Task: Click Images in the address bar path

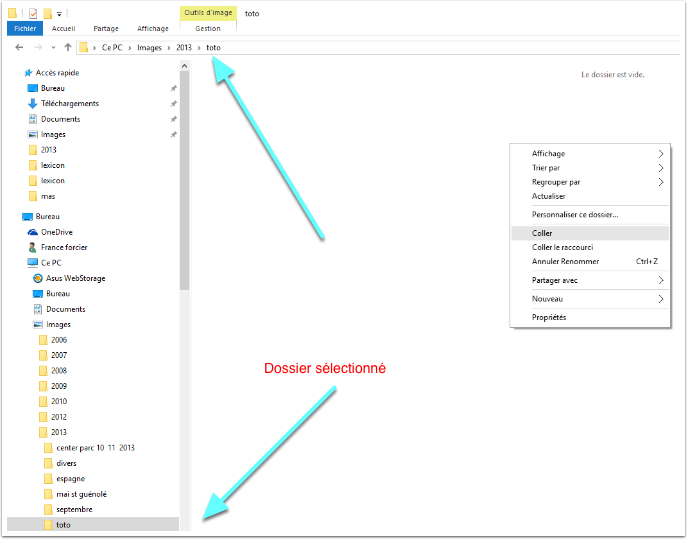Action: click(x=149, y=47)
